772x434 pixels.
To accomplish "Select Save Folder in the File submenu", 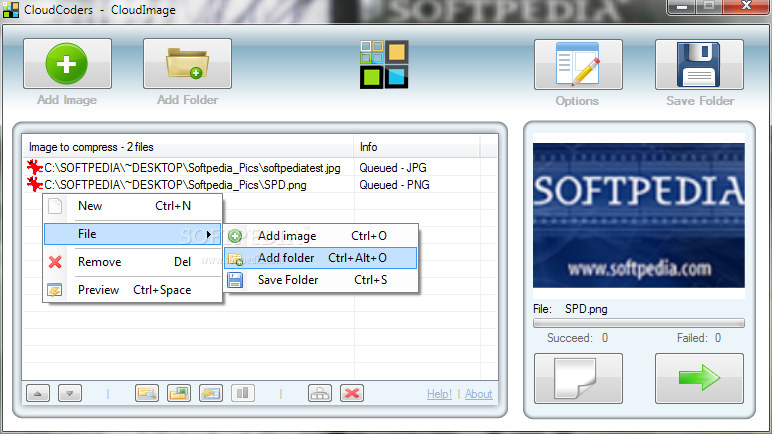I will [x=321, y=280].
